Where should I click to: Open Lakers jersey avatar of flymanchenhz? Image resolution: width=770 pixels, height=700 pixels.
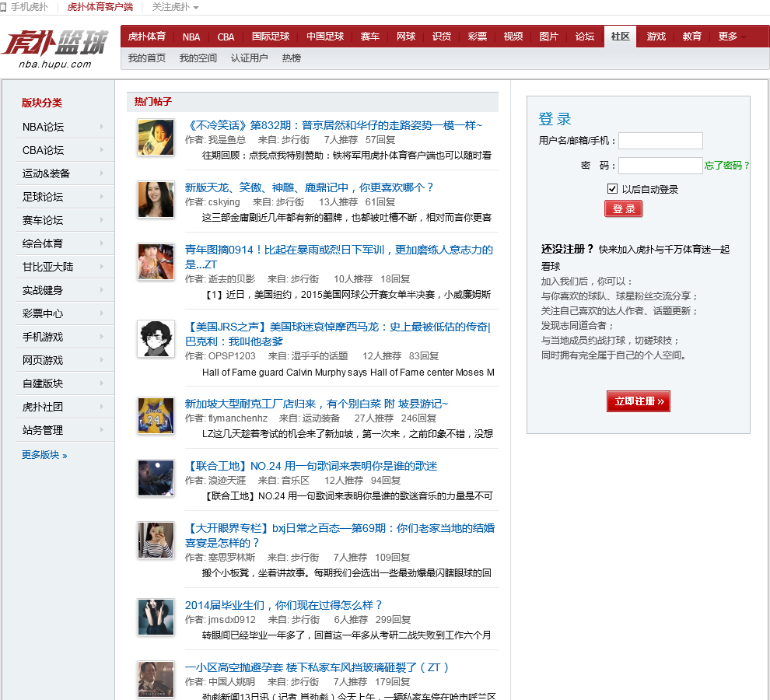(x=156, y=416)
